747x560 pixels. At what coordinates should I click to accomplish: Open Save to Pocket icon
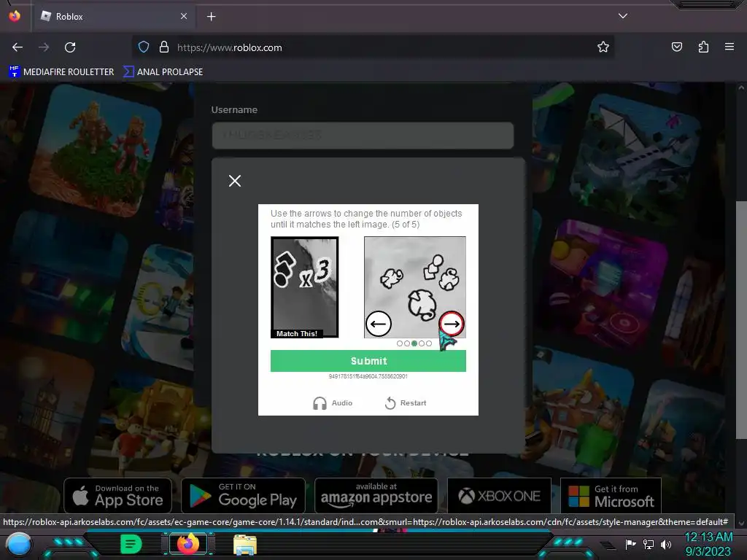(x=676, y=47)
